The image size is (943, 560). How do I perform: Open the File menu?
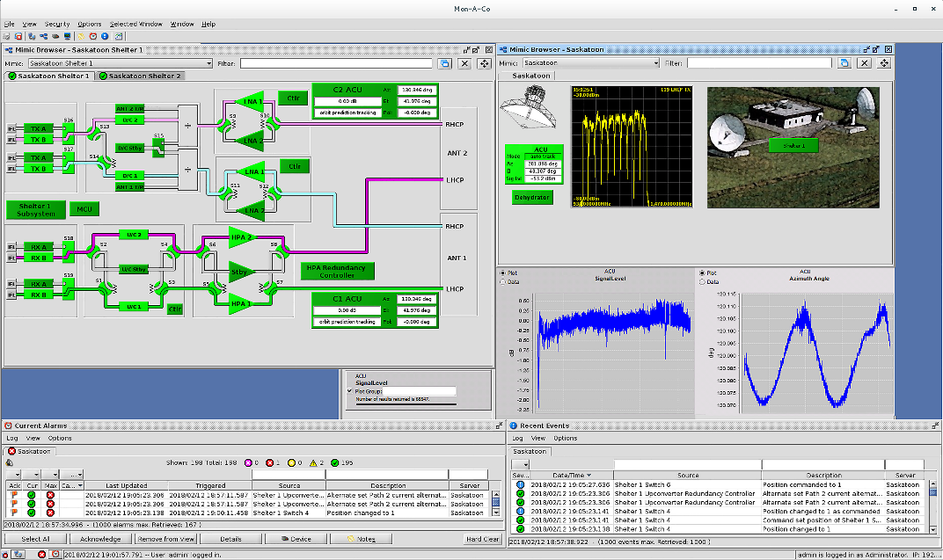tap(9, 24)
